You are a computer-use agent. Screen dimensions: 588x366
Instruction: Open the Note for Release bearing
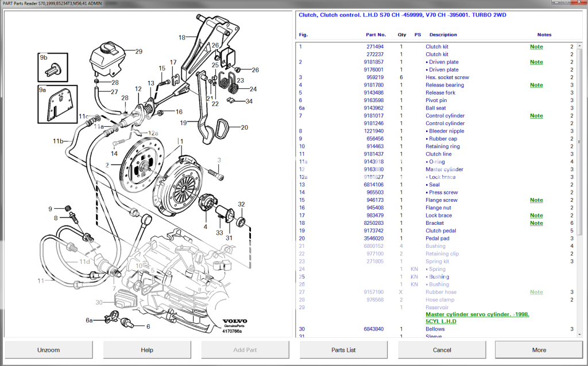point(536,85)
